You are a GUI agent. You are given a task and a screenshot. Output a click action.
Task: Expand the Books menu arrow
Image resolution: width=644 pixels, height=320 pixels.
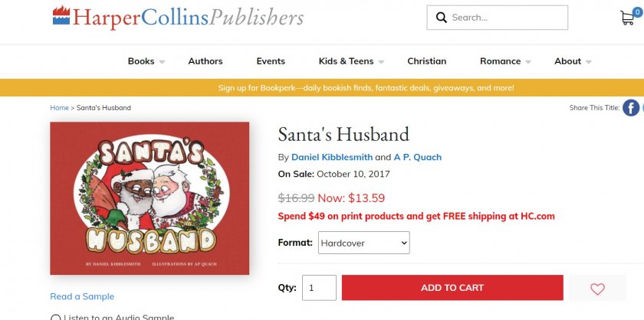click(162, 62)
